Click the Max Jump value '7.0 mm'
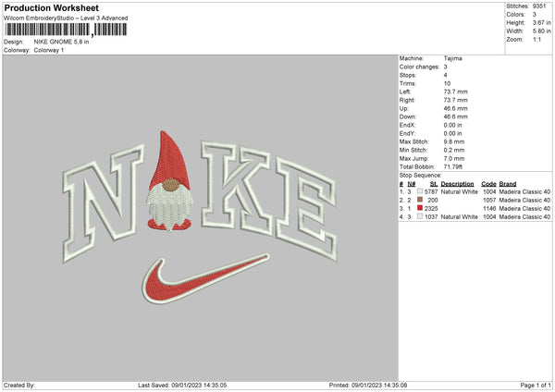The height and width of the screenshot is (392, 555). (x=454, y=158)
